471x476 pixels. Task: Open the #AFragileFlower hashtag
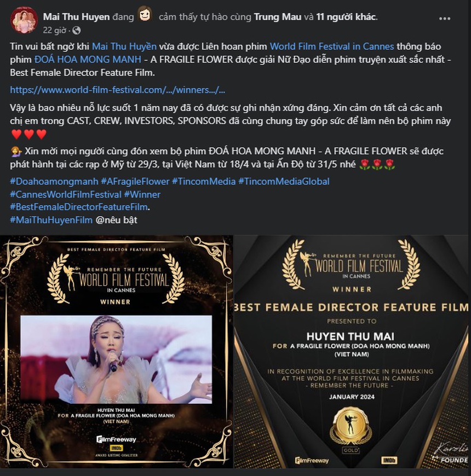click(x=135, y=182)
